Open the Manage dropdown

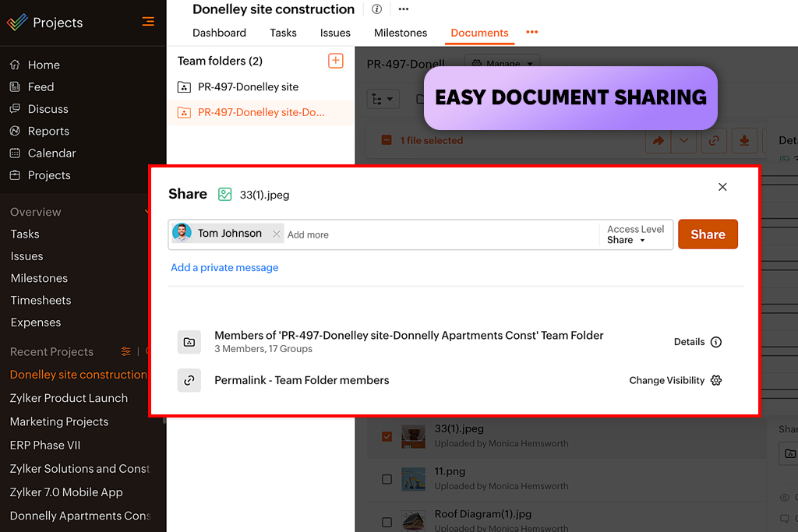[x=503, y=64]
